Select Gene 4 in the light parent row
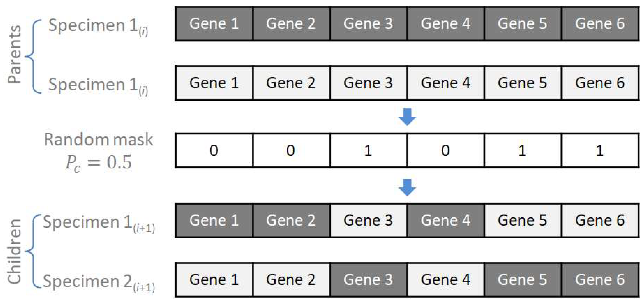The height and width of the screenshot is (303, 644). 445,83
